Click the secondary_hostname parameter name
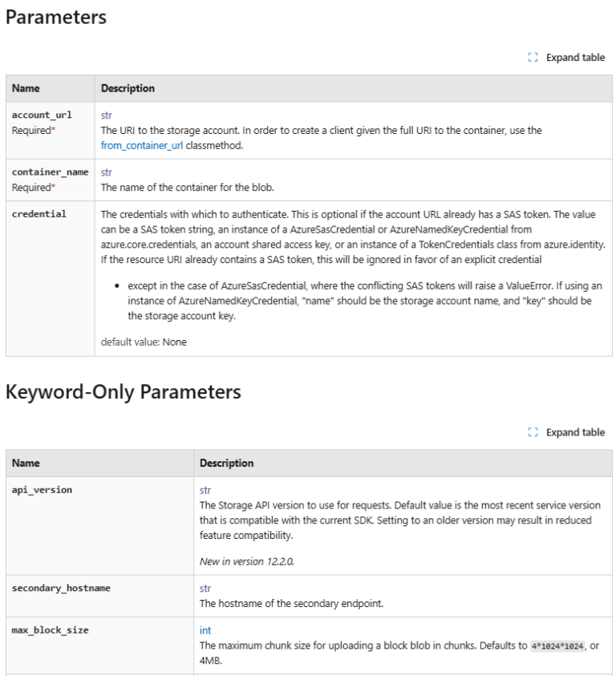This screenshot has width=616, height=676. tap(61, 588)
